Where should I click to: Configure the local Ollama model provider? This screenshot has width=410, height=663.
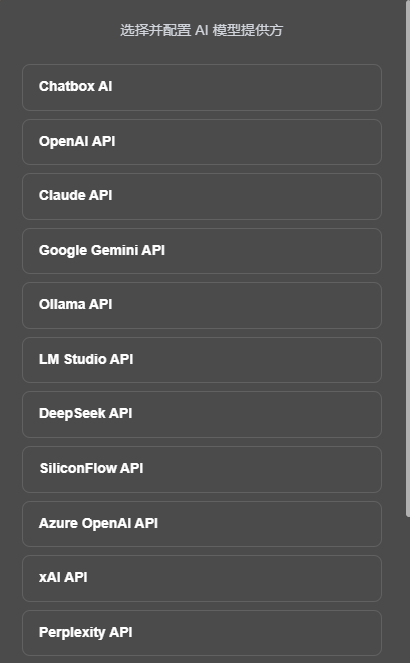point(202,305)
